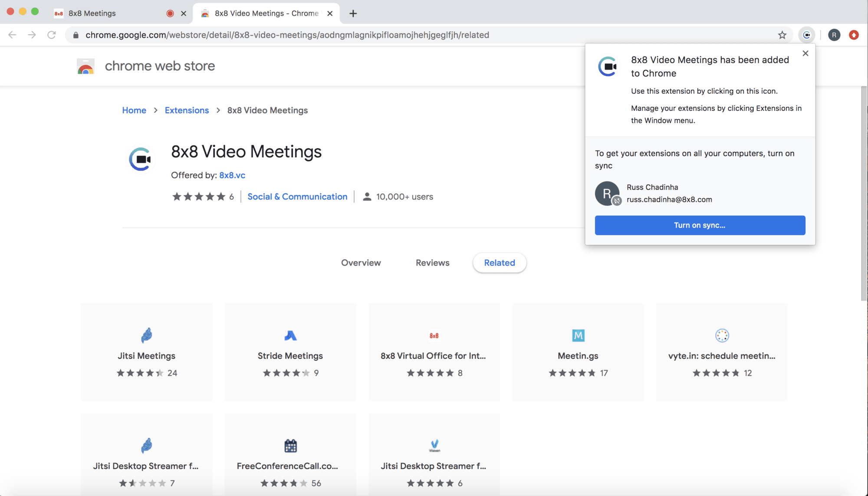
Task: Click the browser back arrow
Action: (12, 35)
